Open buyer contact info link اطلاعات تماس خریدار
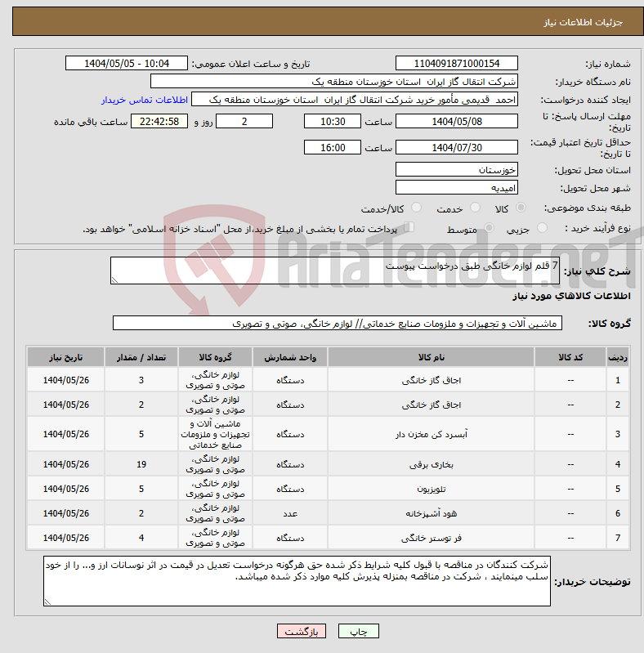Image resolution: width=644 pixels, height=653 pixels. coord(145,100)
